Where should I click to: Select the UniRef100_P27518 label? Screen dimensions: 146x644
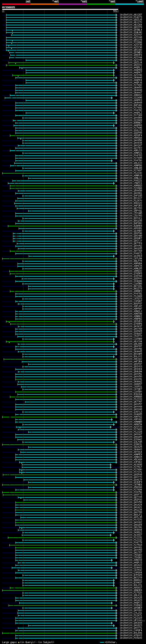pos(131,545)
